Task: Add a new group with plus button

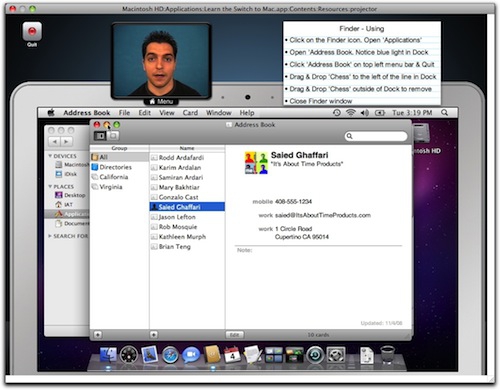Action: coord(98,334)
